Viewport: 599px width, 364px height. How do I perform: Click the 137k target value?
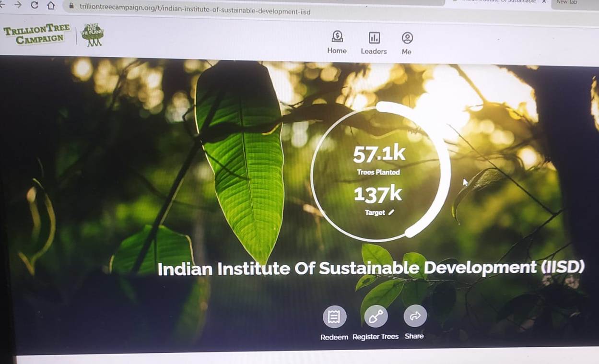378,194
